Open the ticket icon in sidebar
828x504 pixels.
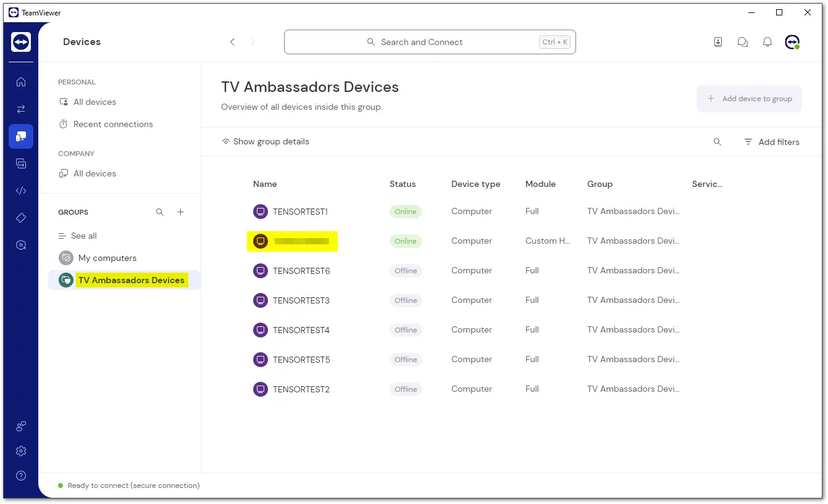click(x=21, y=218)
